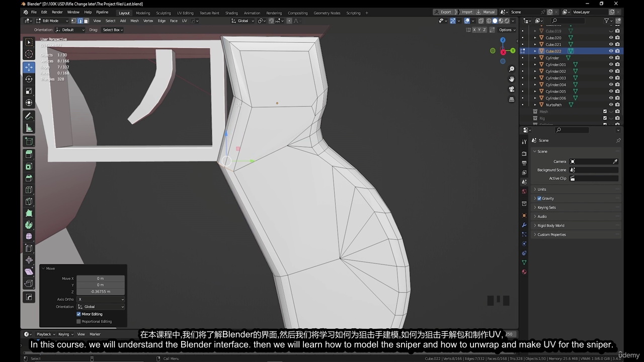Screen dimensions: 644x362
Task: Select the Extrude Region tool
Action: click(29, 154)
